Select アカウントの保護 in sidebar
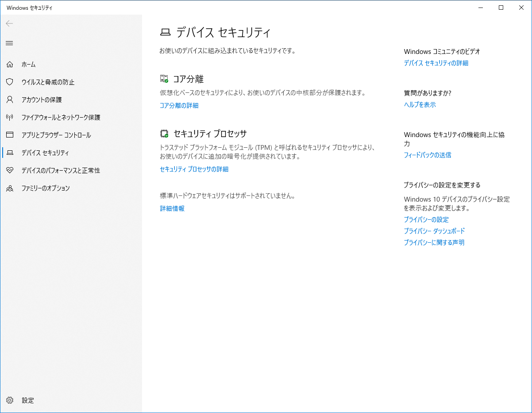The image size is (532, 413). coord(42,100)
